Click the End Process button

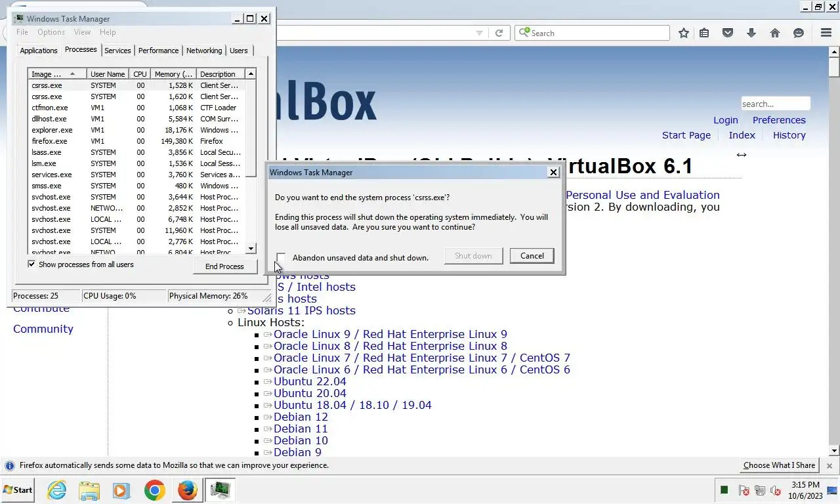pyautogui.click(x=224, y=266)
